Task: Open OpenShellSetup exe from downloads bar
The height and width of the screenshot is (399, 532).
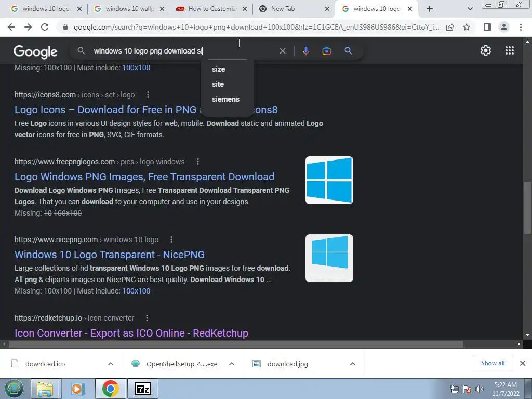Action: [181, 364]
